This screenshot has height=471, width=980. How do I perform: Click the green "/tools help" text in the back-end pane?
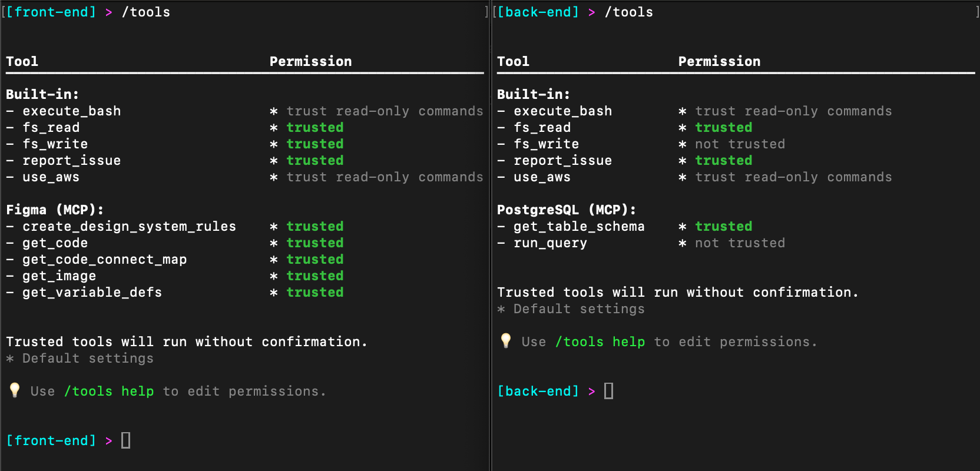pos(600,342)
